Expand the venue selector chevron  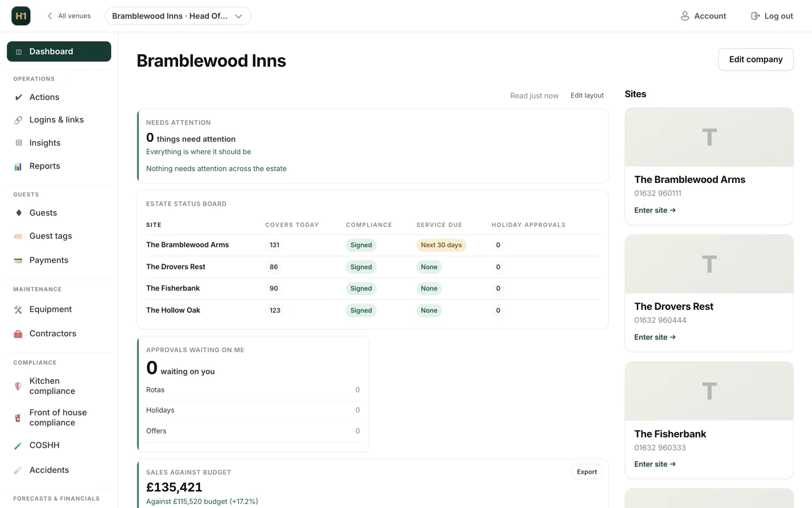pos(239,16)
